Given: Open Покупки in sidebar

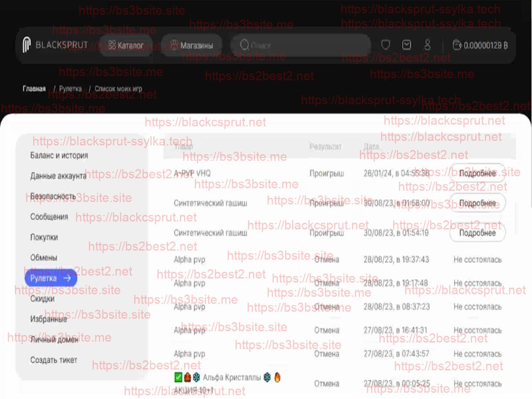Looking at the screenshot, I should point(44,237).
